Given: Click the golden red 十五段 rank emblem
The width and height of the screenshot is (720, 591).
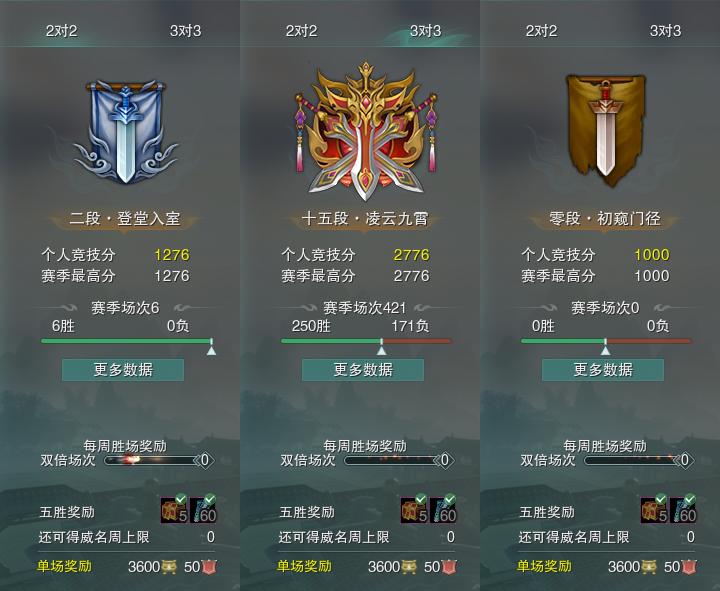Looking at the screenshot, I should pyautogui.click(x=365, y=131).
